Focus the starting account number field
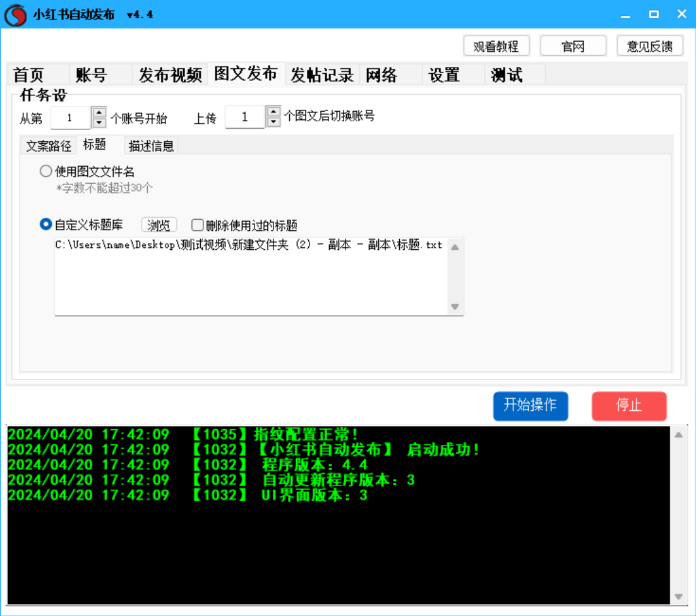 [x=71, y=118]
